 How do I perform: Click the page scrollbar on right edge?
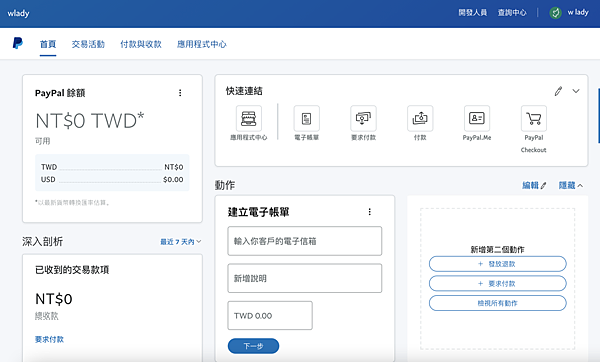click(598, 116)
